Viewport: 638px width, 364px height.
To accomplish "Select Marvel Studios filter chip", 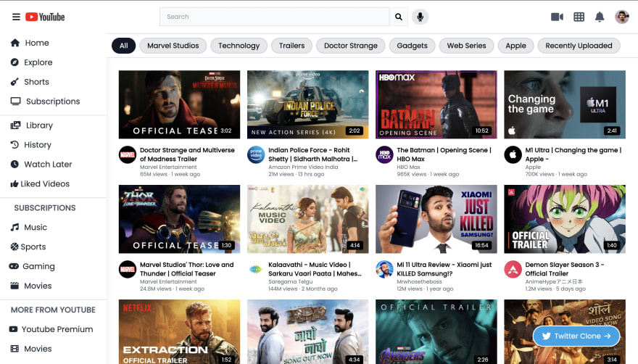I will point(173,46).
